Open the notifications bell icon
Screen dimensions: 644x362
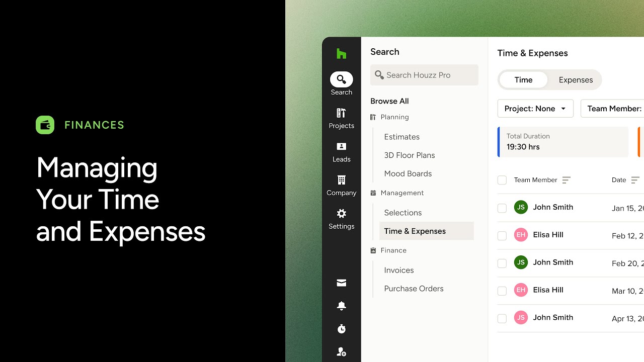click(x=342, y=306)
